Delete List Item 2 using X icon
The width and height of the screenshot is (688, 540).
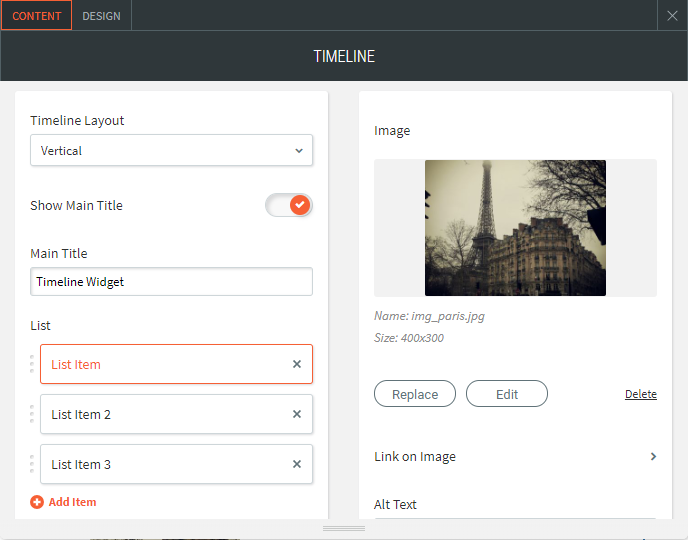297,415
